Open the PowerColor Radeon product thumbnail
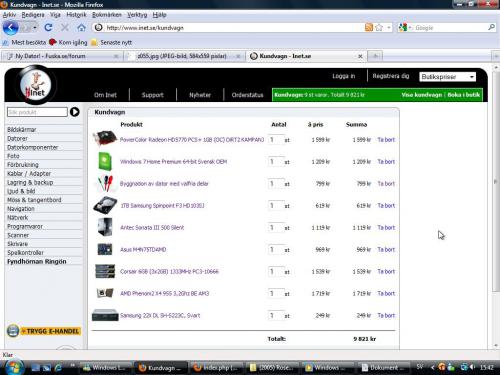The height and width of the screenshot is (375, 500). coord(105,138)
